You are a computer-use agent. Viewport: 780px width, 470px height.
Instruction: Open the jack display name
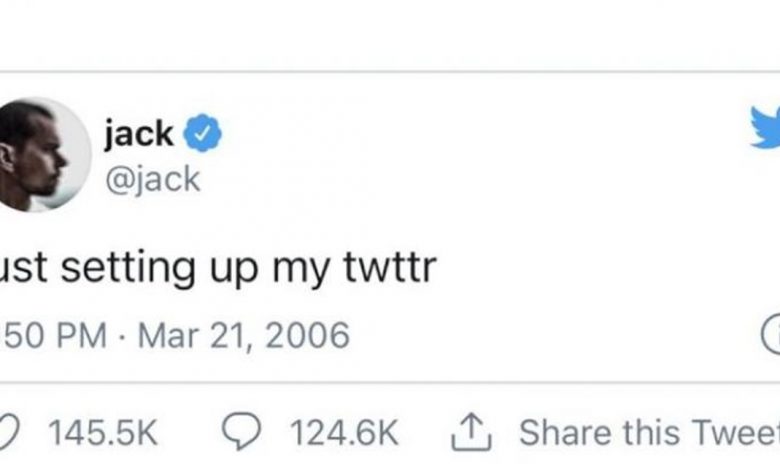(139, 134)
